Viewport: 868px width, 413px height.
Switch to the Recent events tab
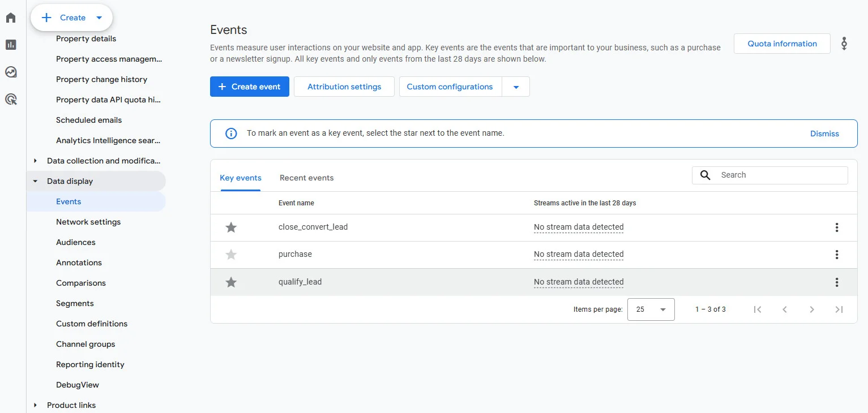click(x=306, y=178)
